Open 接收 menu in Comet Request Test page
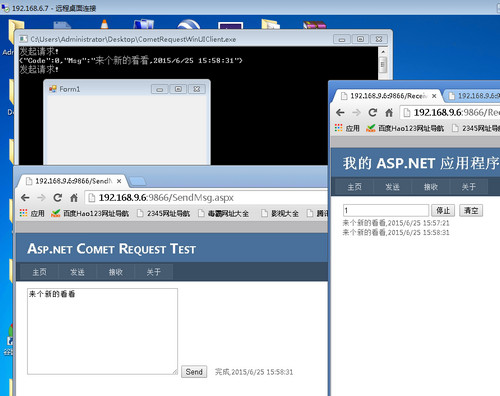The height and width of the screenshot is (396, 500). [x=116, y=272]
